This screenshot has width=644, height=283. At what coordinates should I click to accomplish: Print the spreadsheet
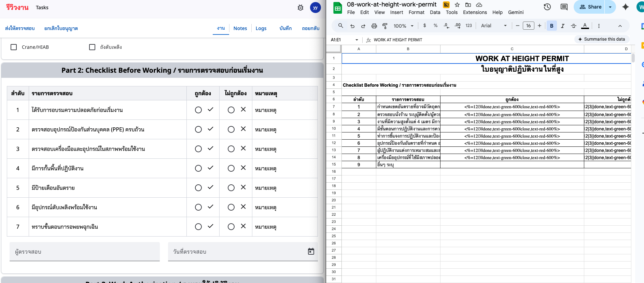pos(374,26)
